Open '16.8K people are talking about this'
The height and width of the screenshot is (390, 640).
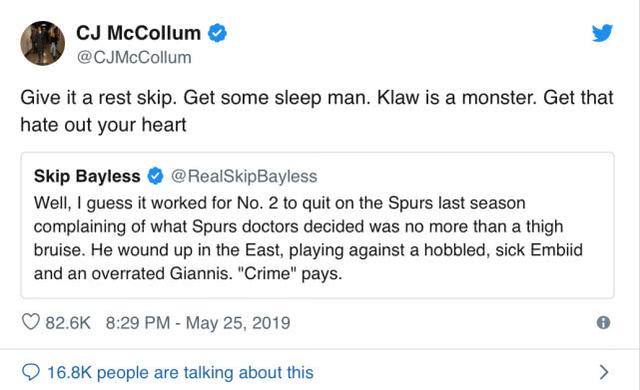tap(180, 372)
